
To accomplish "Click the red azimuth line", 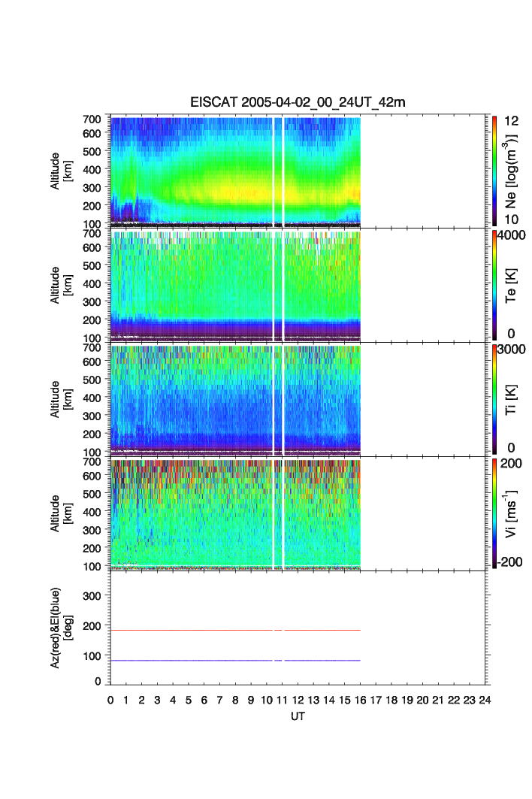I will pyautogui.click(x=225, y=630).
